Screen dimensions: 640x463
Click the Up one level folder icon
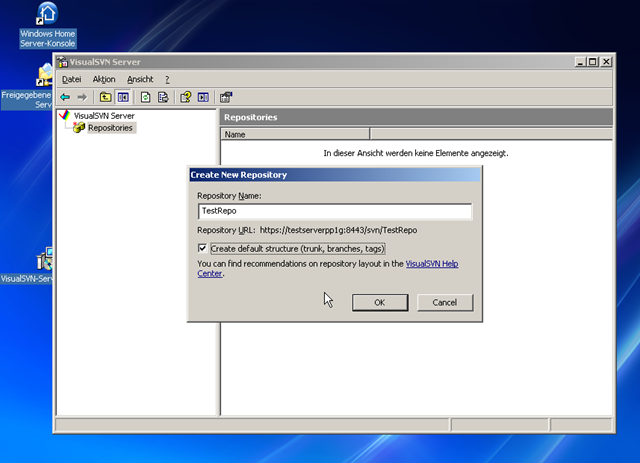click(105, 97)
